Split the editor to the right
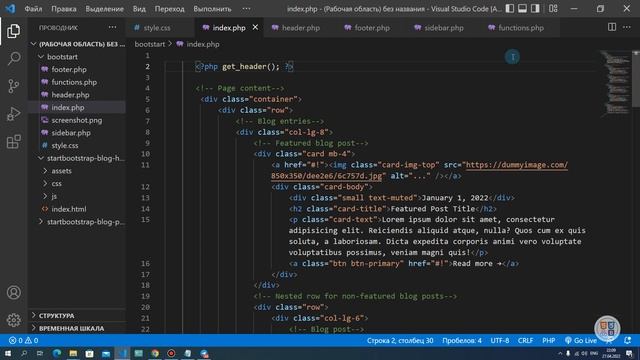This screenshot has width=640, height=360. [x=612, y=27]
